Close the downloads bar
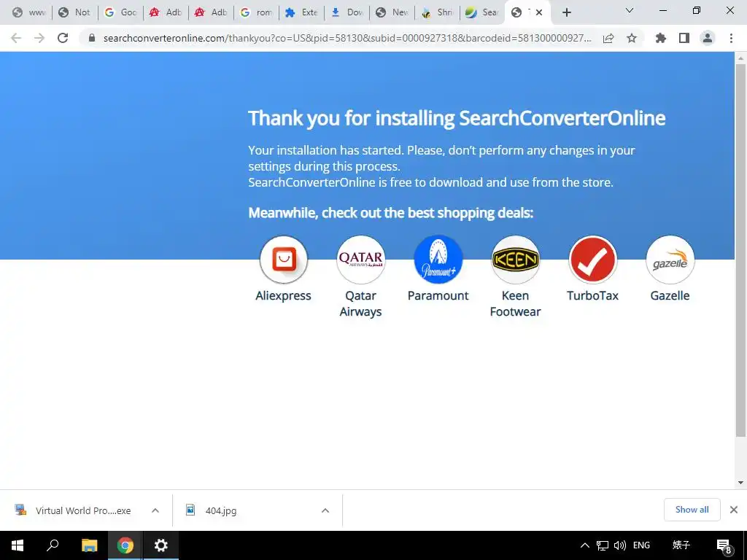This screenshot has width=747, height=560. tap(734, 510)
